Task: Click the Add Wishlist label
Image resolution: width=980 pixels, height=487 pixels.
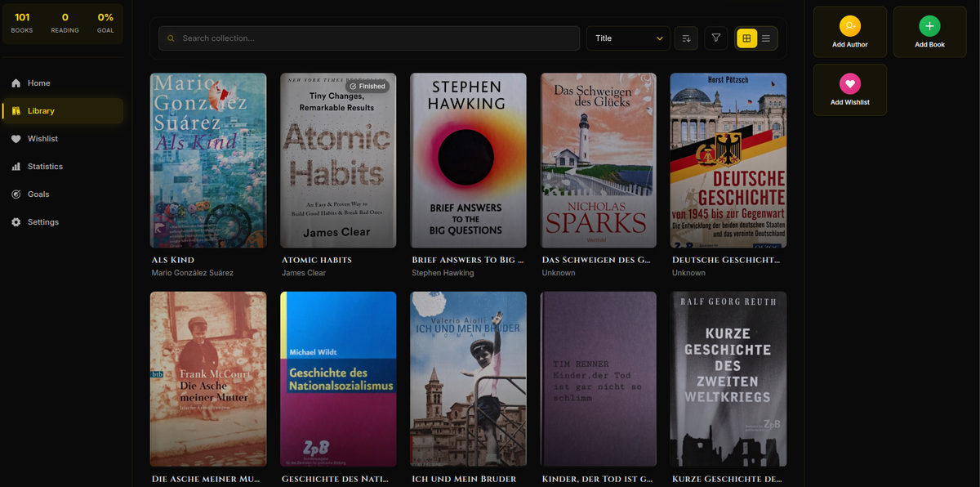Action: [850, 102]
